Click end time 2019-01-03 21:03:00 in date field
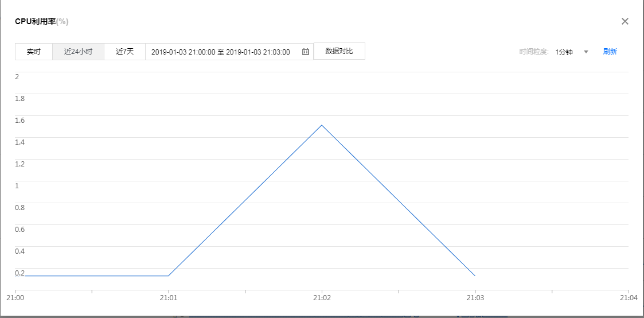Image resolution: width=644 pixels, height=318 pixels. tap(258, 52)
